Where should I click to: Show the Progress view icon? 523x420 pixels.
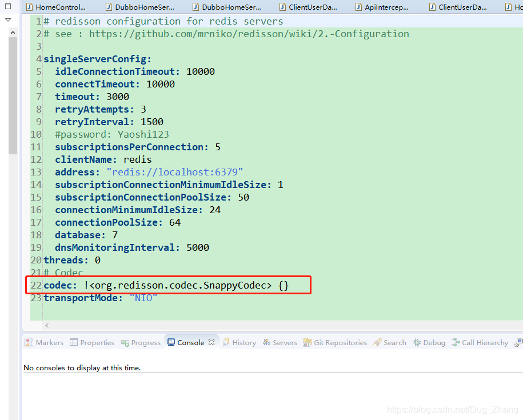point(125,343)
